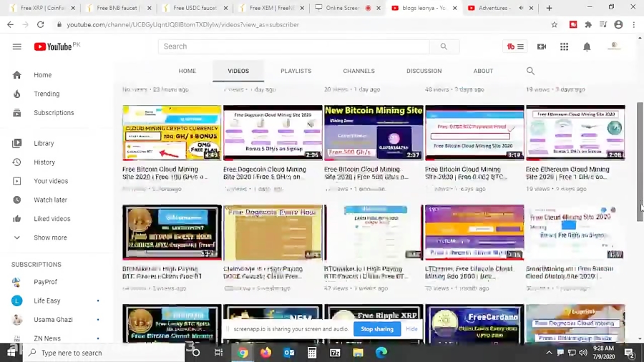Viewport: 644px width, 362px height.
Task: Click Stop sharing button
Action: pyautogui.click(x=377, y=329)
